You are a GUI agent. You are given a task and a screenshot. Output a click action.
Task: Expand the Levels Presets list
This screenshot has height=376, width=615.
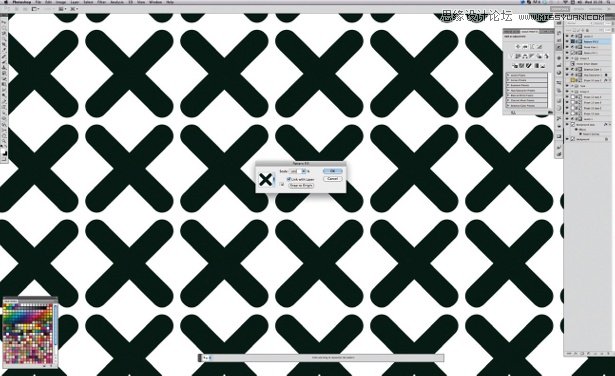pos(508,75)
